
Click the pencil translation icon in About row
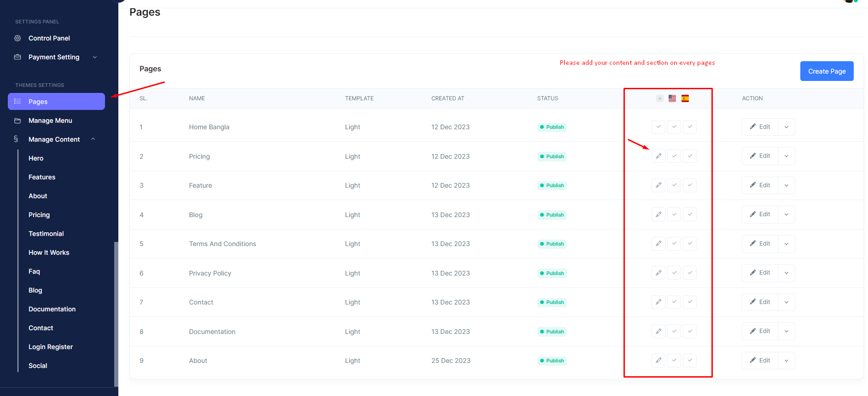click(658, 361)
